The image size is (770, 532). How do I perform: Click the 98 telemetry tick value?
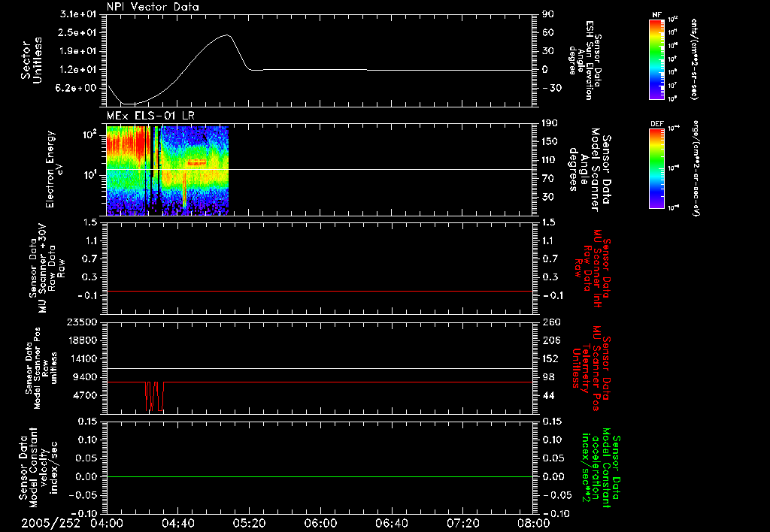[548, 377]
